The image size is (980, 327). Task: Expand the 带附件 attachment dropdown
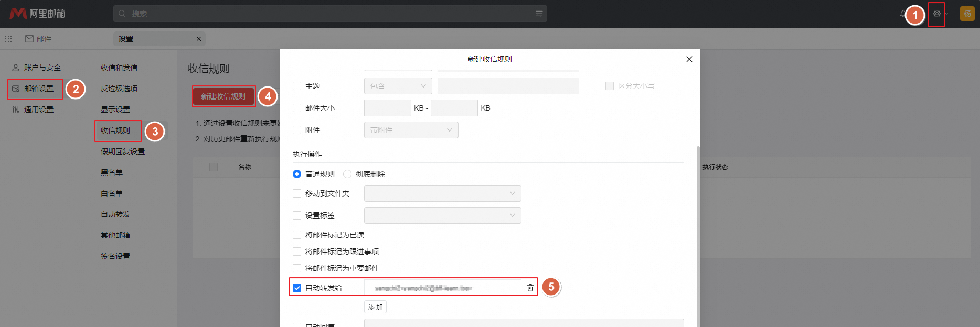click(411, 130)
